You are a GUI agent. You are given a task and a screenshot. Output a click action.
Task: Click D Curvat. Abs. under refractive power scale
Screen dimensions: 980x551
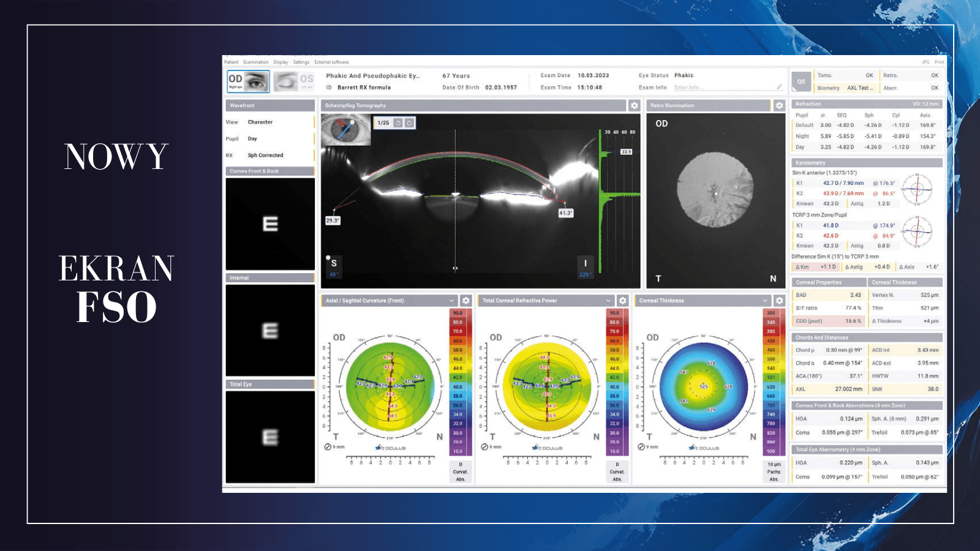(617, 472)
